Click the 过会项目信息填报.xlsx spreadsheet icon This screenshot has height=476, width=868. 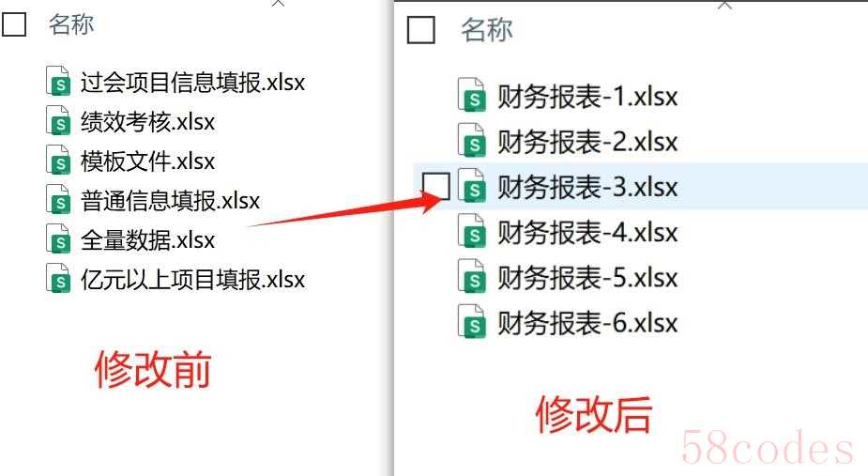[x=58, y=81]
